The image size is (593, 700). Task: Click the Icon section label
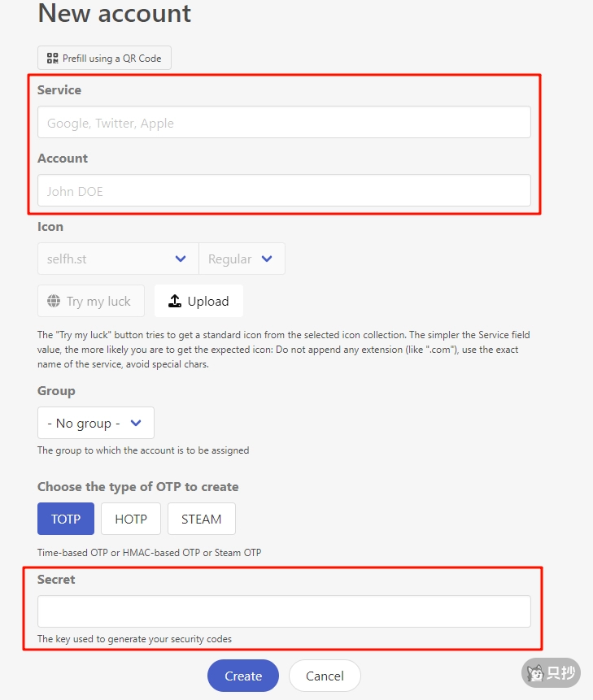point(50,226)
